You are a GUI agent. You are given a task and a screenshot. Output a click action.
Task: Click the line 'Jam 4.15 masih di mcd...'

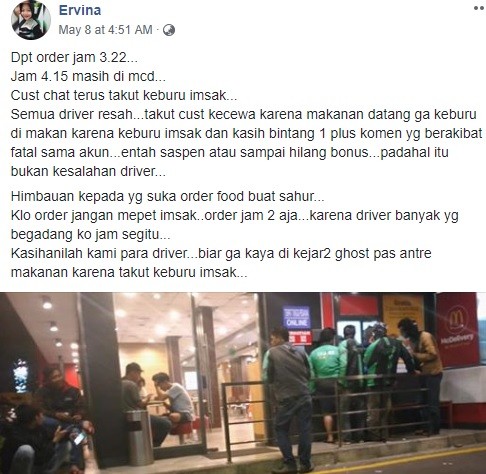pyautogui.click(x=88, y=76)
